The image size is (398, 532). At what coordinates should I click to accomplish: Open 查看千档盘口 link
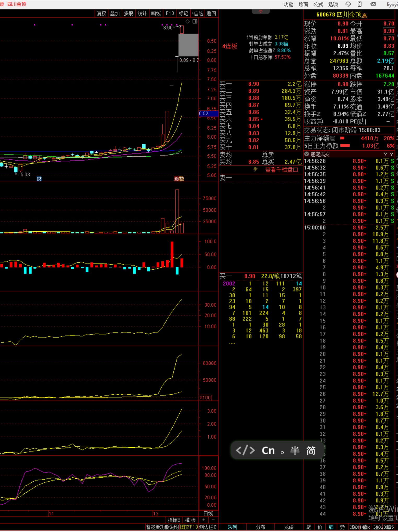click(x=282, y=170)
